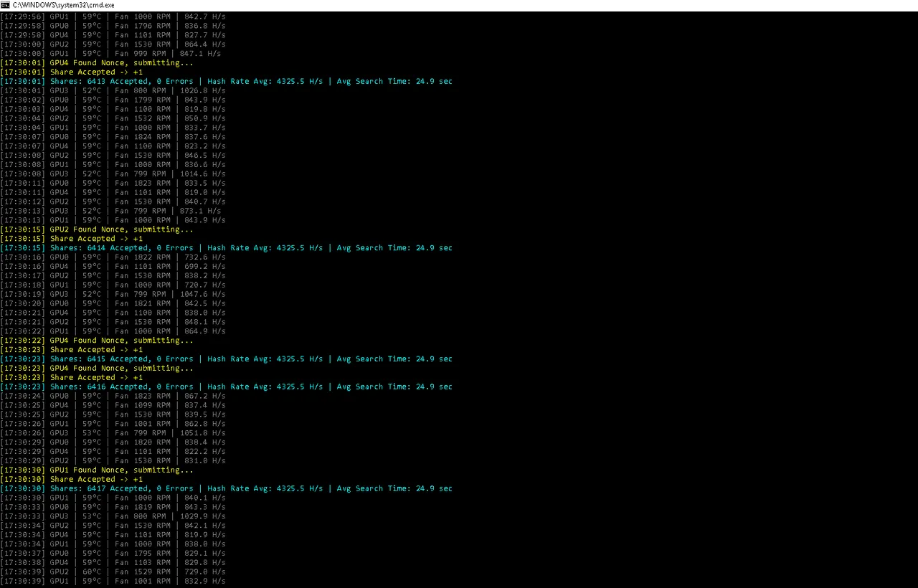The width and height of the screenshot is (918, 588).
Task: Click the 17:30:15 GPU2 Found Nonce line
Action: click(x=97, y=229)
